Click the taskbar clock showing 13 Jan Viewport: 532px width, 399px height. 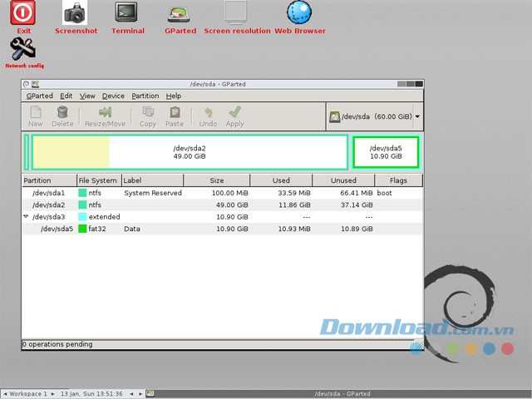click(x=91, y=394)
